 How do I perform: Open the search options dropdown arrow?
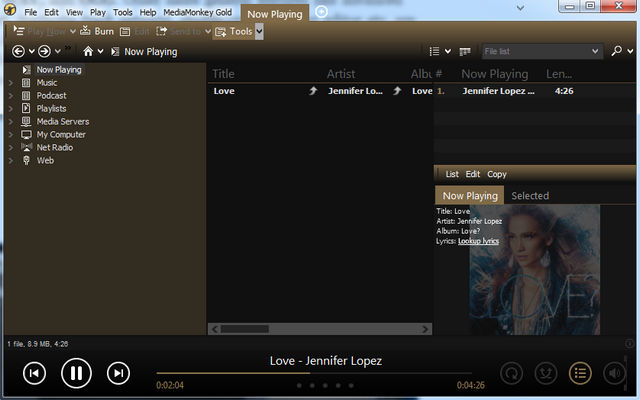pyautogui.click(x=630, y=51)
